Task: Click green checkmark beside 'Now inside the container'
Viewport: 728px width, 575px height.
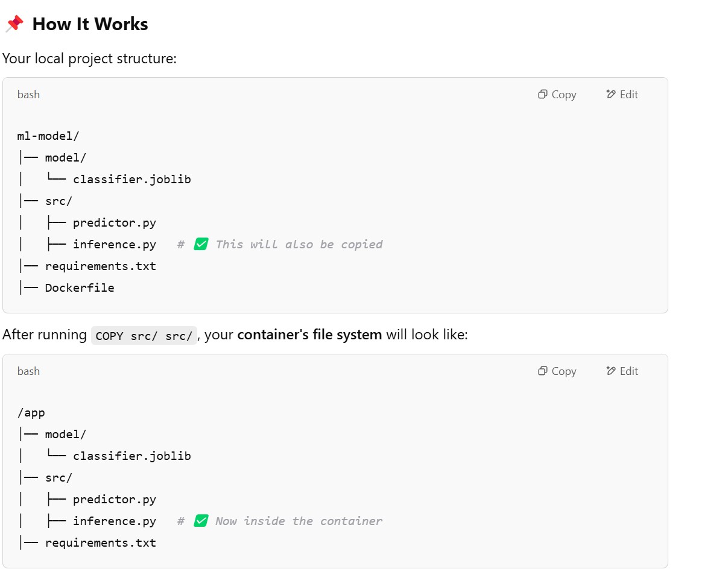Action: pyautogui.click(x=201, y=521)
